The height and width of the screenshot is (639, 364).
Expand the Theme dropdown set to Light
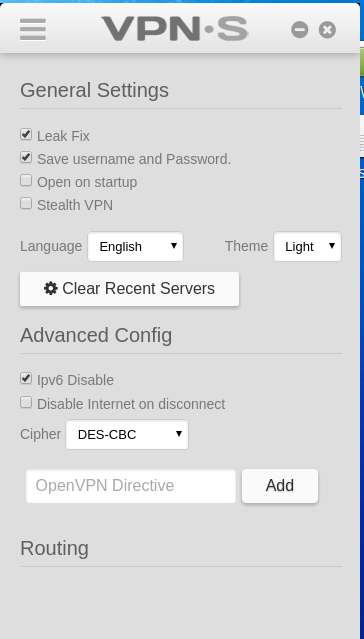pyautogui.click(x=307, y=247)
